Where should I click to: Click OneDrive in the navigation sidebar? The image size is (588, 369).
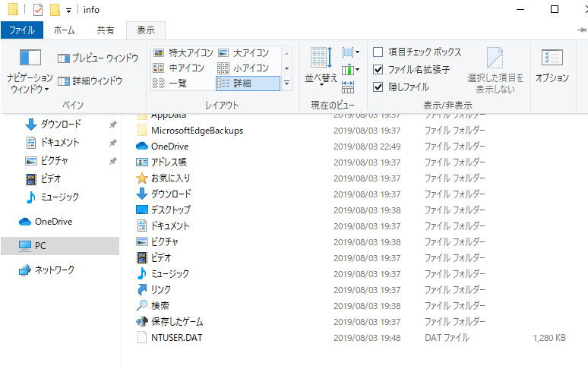click(x=53, y=222)
